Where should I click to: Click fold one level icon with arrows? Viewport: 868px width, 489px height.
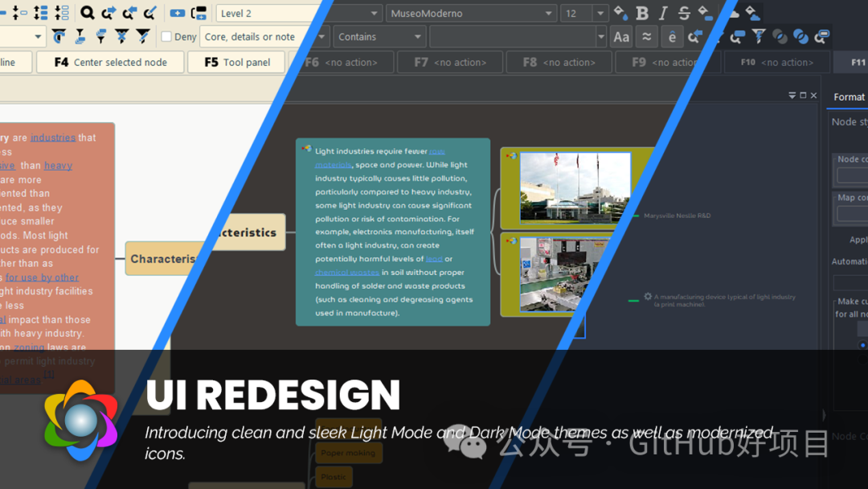coord(19,13)
